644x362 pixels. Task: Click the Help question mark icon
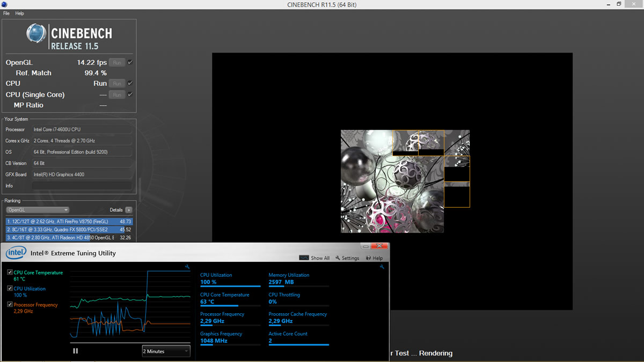click(x=368, y=258)
